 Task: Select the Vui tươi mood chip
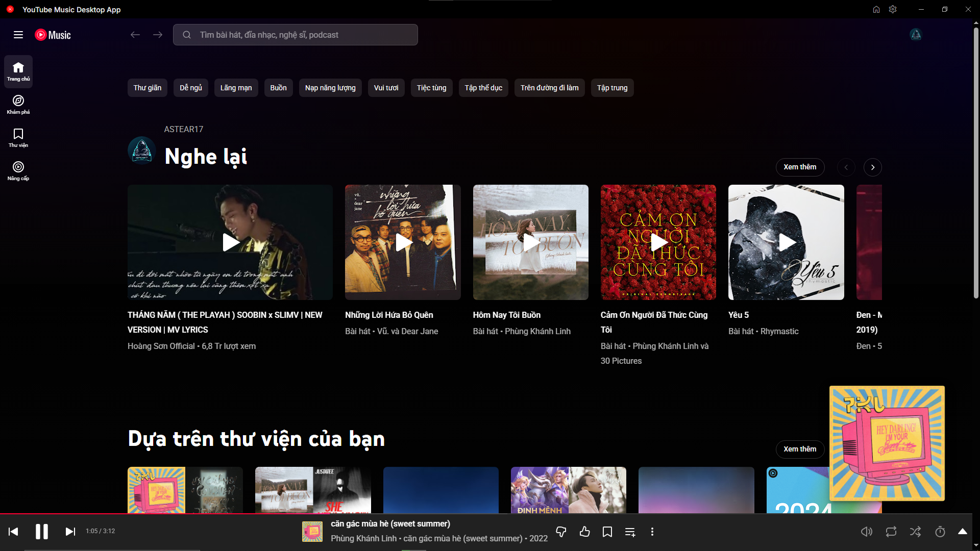386,88
